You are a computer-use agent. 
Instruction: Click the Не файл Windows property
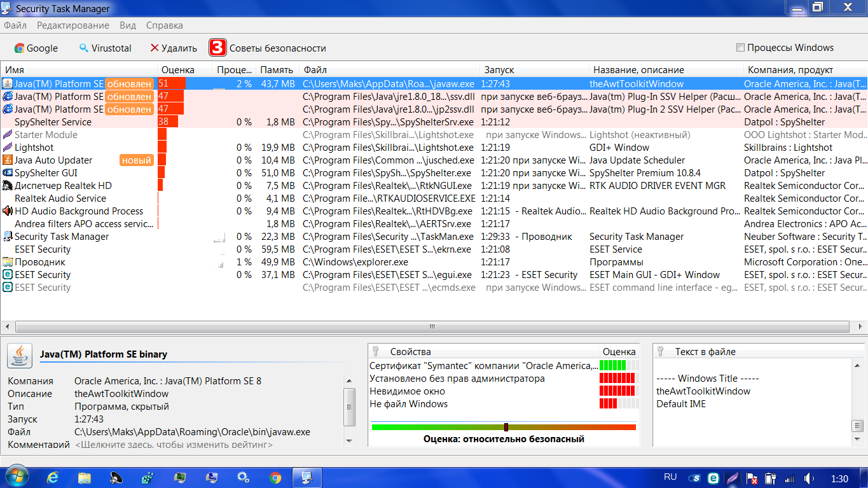(x=409, y=403)
